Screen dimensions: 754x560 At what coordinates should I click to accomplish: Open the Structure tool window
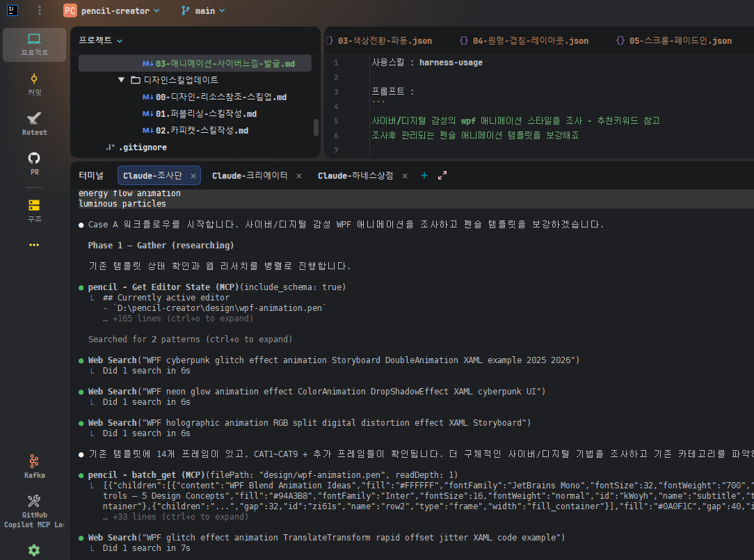[x=34, y=209]
